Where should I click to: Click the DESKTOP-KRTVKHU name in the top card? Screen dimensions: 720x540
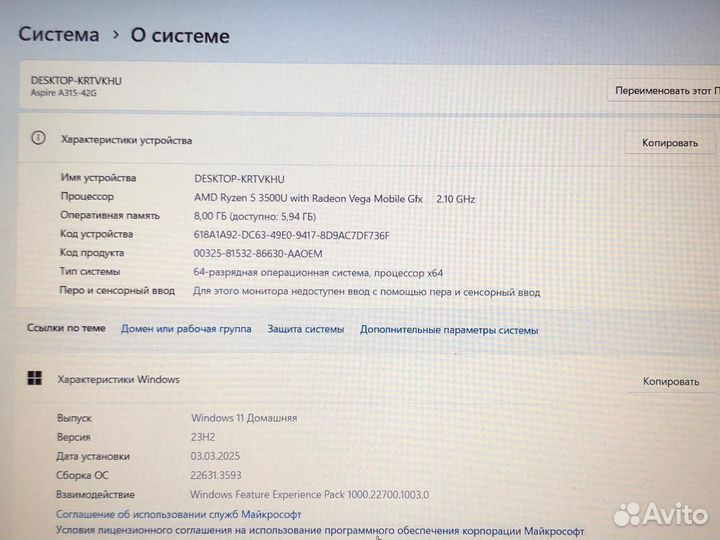(76, 81)
